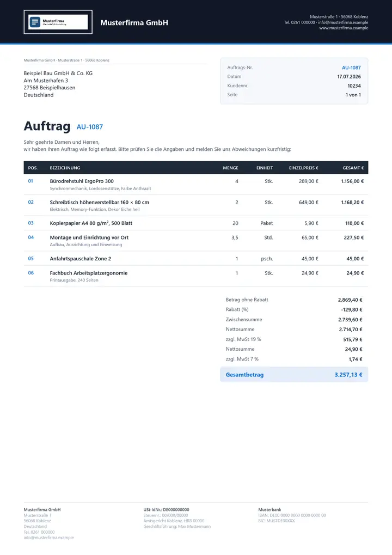This screenshot has height=555, width=392.
Task: Click position number '04'
Action: (31, 237)
